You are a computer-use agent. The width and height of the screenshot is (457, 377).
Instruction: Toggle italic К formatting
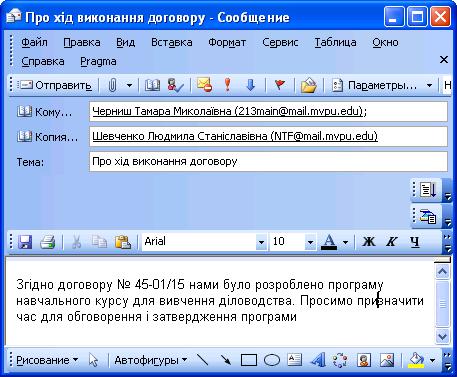(x=391, y=242)
